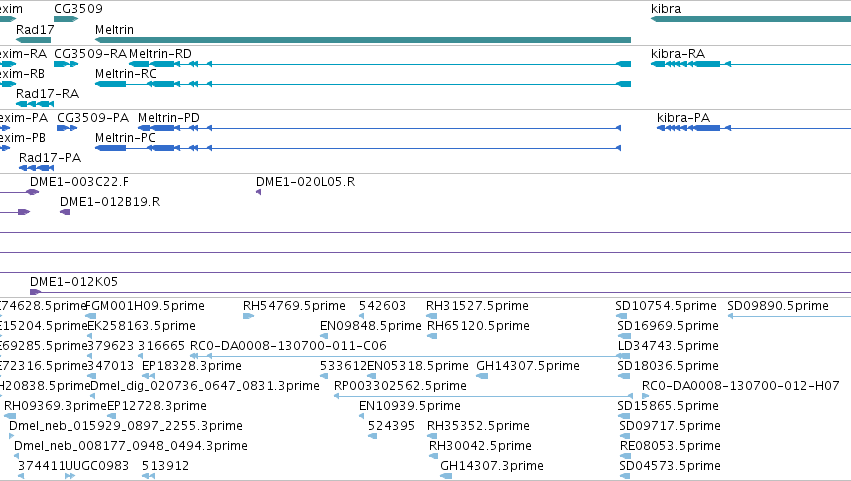Viewport: 851px width, 481px height.
Task: Select Dmel_dig_020736_0647_0831.3prime label
Action: [x=205, y=386]
